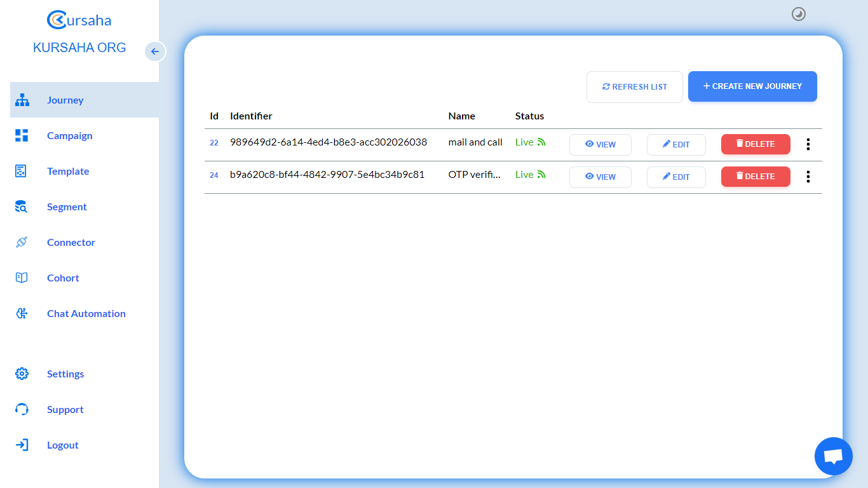The height and width of the screenshot is (488, 868).
Task: Click Live status of journey 24
Action: (x=531, y=175)
